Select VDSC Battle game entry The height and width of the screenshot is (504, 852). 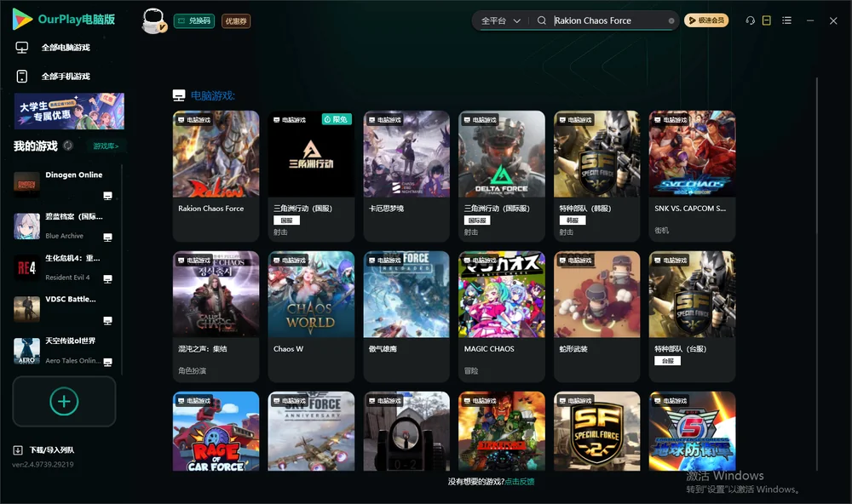coord(64,309)
